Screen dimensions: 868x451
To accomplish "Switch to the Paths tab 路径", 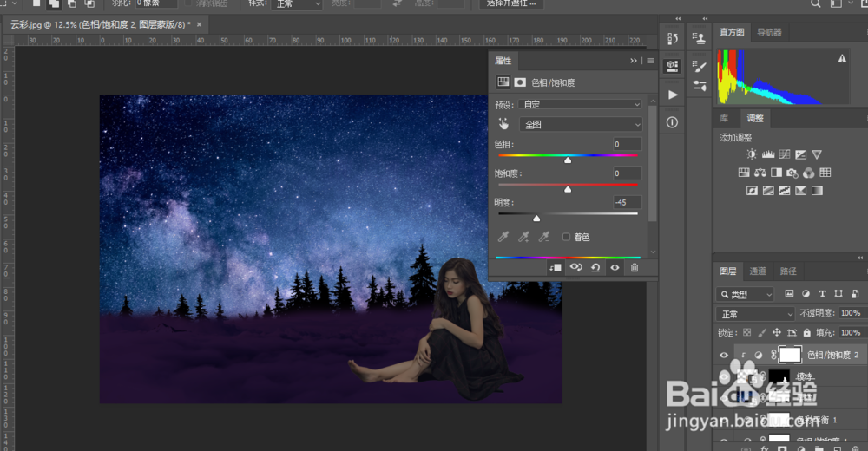I will 788,271.
